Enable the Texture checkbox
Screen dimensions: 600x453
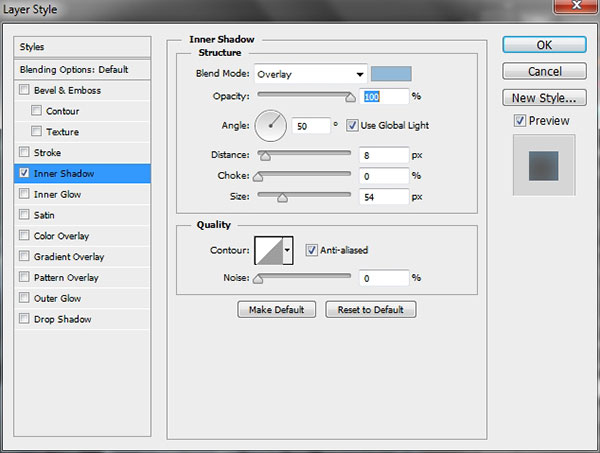[36, 131]
